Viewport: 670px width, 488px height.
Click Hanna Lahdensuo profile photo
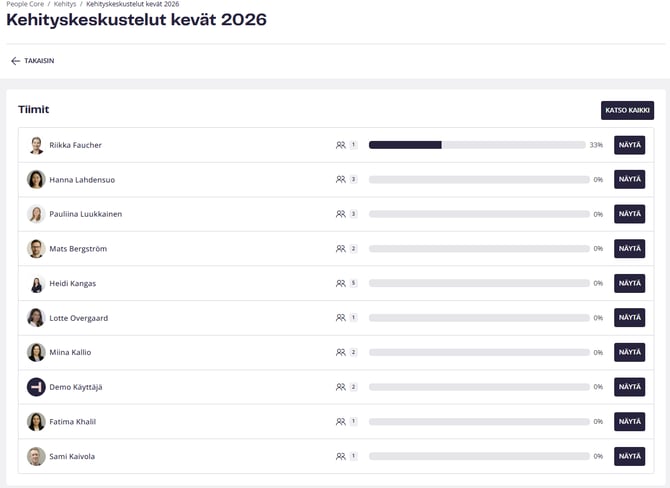click(x=36, y=180)
